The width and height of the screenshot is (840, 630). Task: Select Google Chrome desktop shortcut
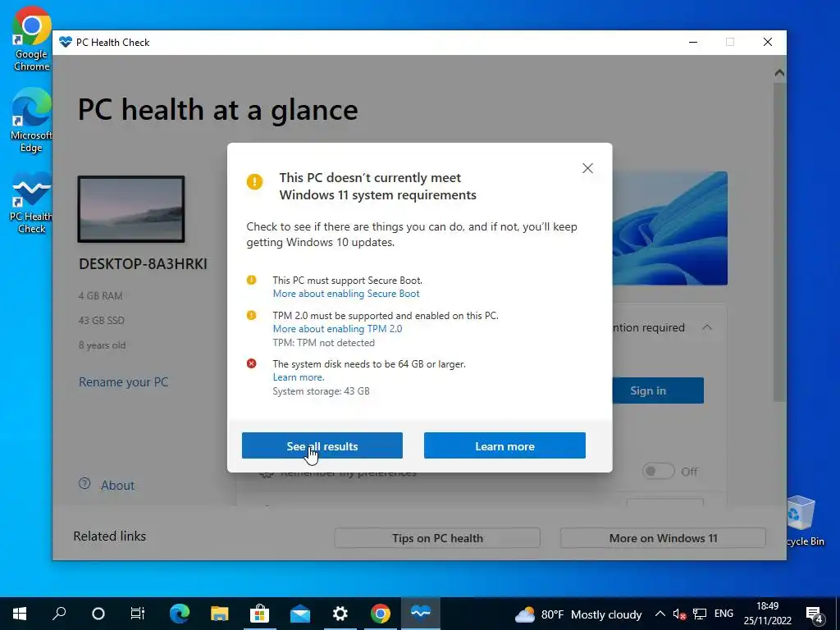click(x=32, y=39)
